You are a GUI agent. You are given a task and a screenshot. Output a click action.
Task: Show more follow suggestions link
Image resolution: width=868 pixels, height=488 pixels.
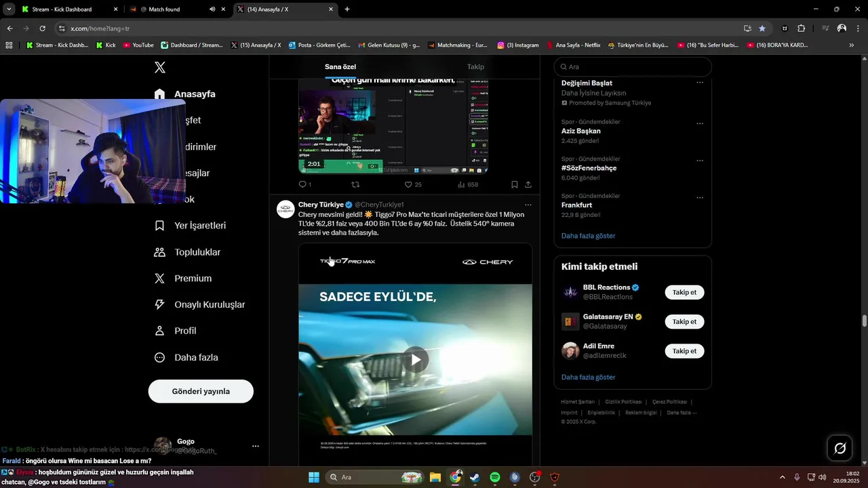point(588,377)
